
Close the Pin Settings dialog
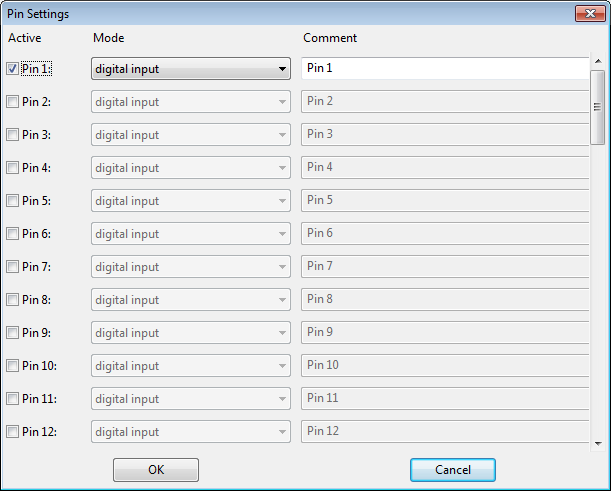pyautogui.click(x=590, y=14)
